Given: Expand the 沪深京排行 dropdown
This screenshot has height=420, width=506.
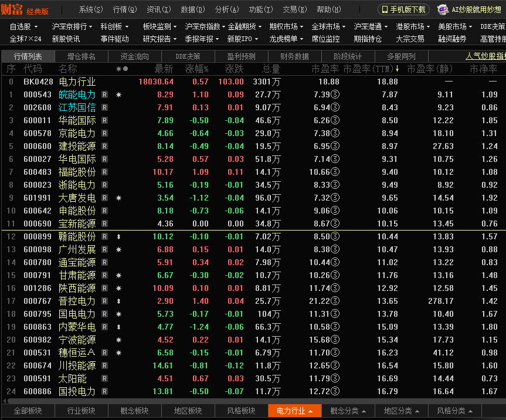Looking at the screenshot, I should [72, 26].
